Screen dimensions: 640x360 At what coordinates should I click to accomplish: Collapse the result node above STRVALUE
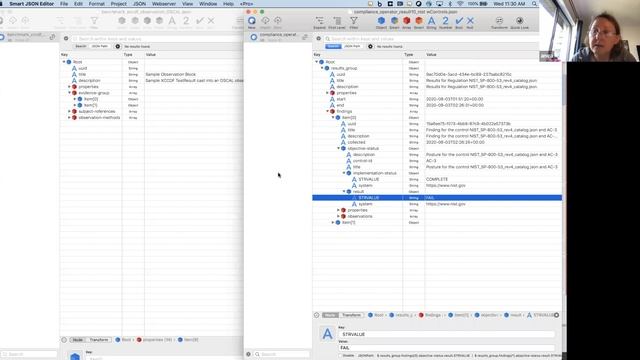(x=344, y=191)
